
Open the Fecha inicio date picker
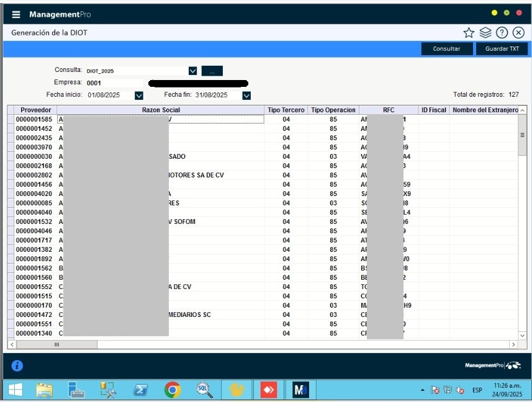[x=139, y=95]
